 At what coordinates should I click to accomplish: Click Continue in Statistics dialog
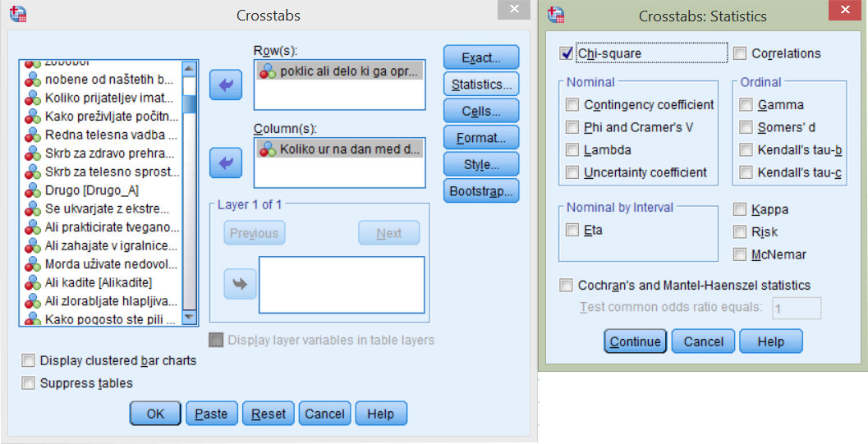pyautogui.click(x=635, y=341)
